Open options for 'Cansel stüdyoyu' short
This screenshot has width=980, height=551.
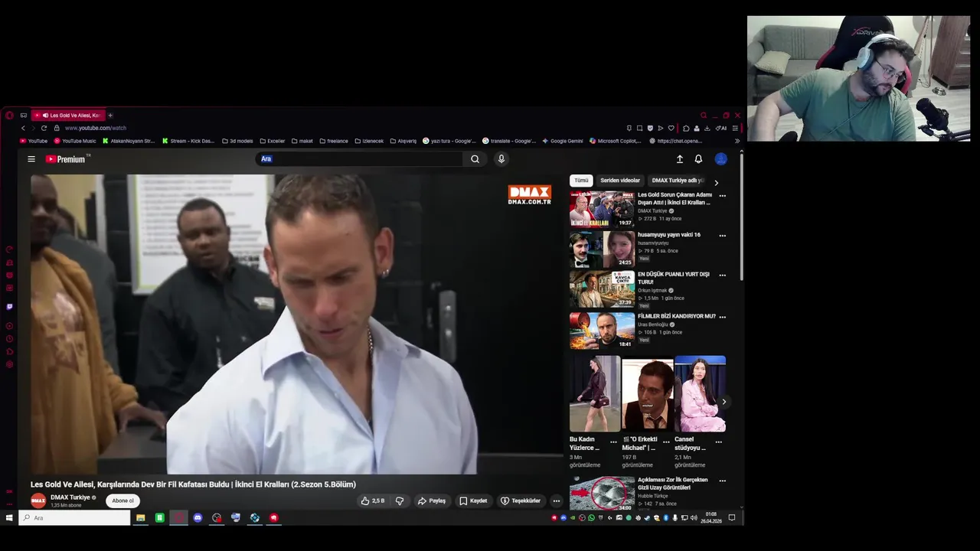[x=718, y=442]
